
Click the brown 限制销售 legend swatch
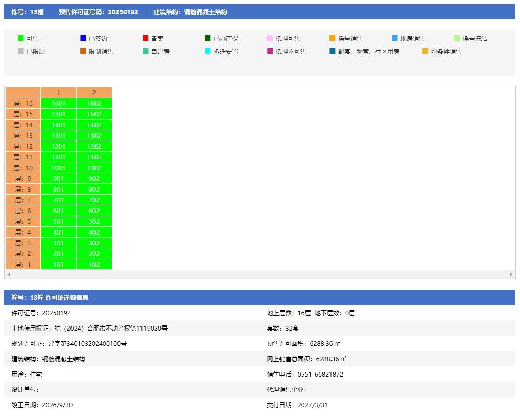83,51
